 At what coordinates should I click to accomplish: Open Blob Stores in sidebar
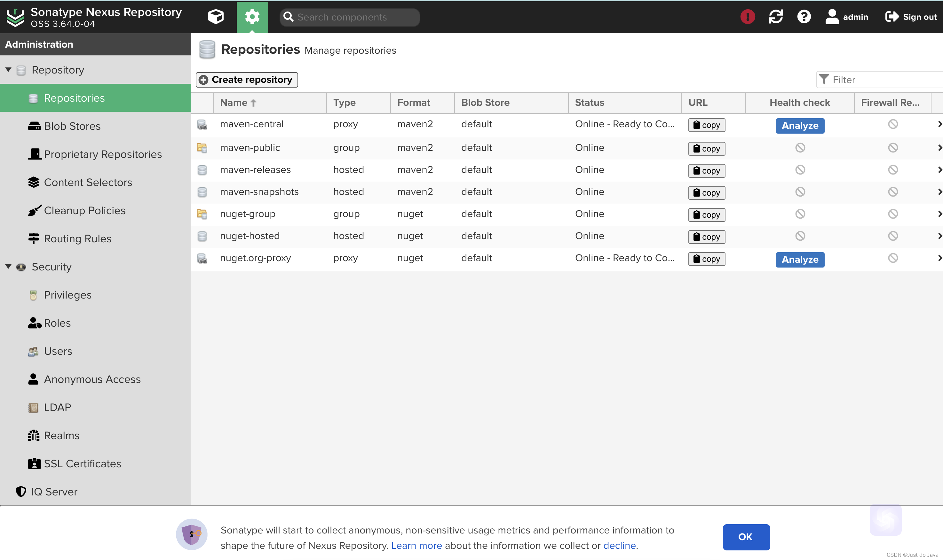(x=72, y=126)
